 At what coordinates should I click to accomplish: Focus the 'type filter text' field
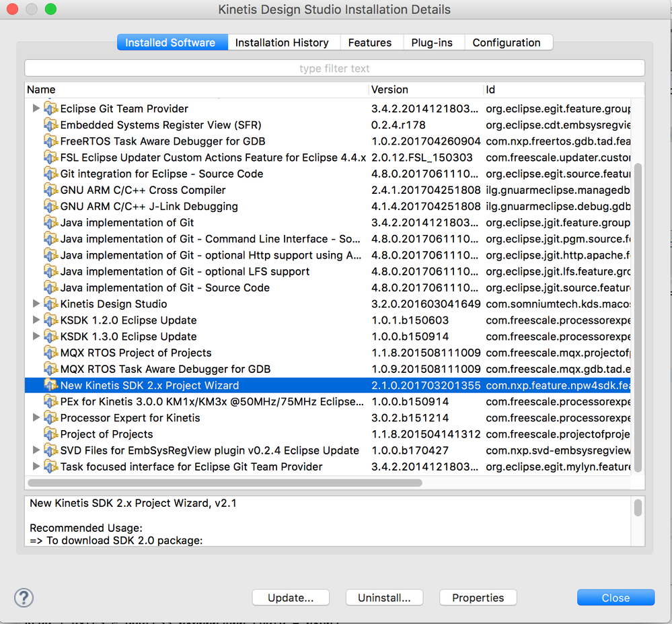334,69
